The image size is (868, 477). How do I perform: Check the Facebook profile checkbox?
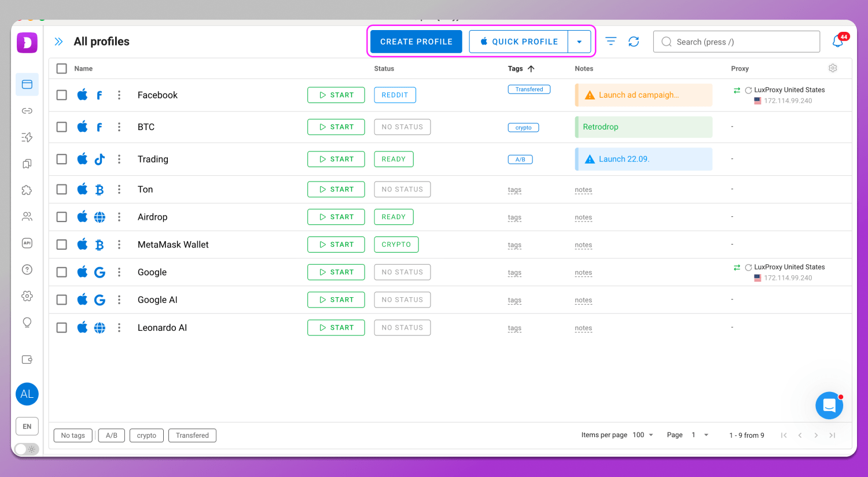62,95
